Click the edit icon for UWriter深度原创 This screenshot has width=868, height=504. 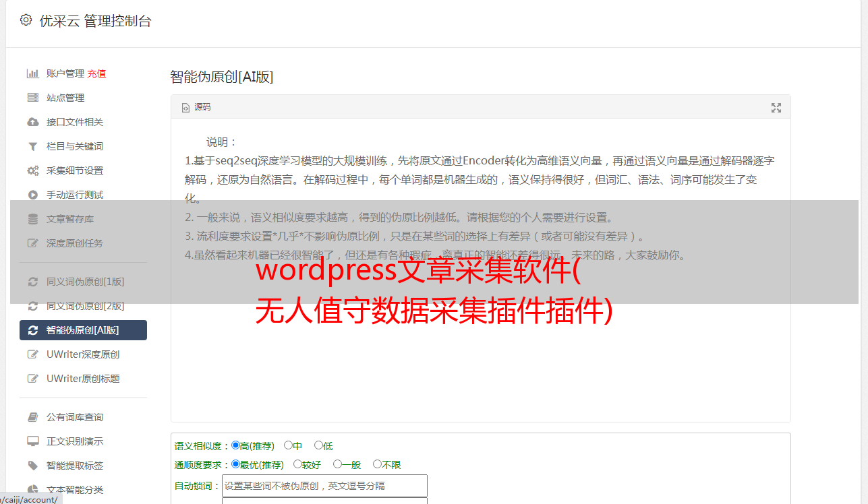[x=32, y=354]
